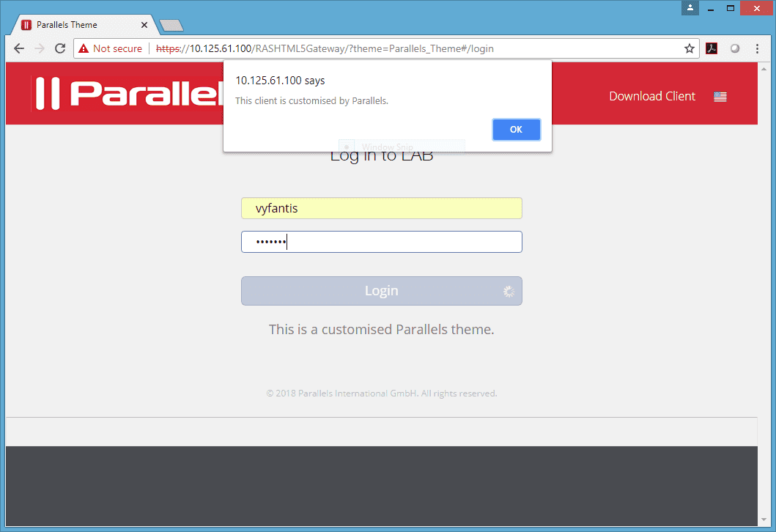The image size is (776, 532).
Task: Click the scrollbar up arrow
Action: point(764,69)
